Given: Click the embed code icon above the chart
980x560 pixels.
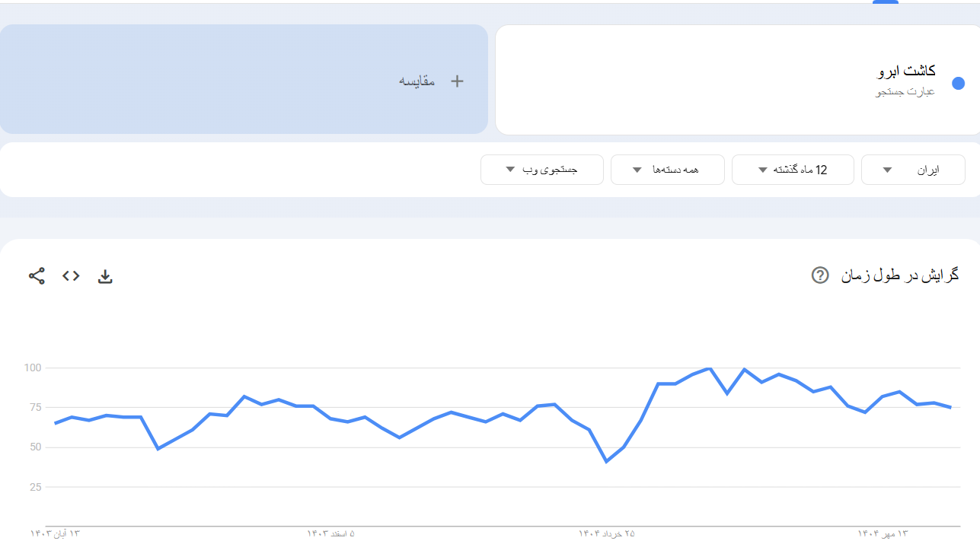Looking at the screenshot, I should (70, 276).
